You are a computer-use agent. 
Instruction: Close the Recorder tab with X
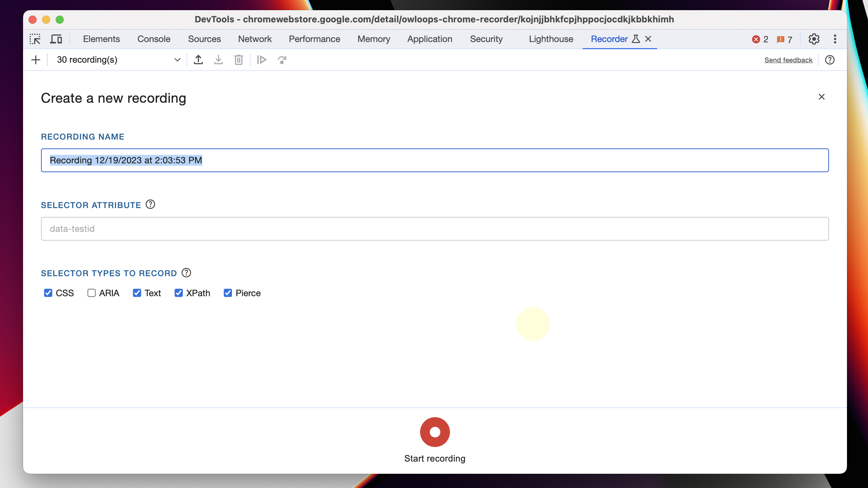click(x=648, y=39)
